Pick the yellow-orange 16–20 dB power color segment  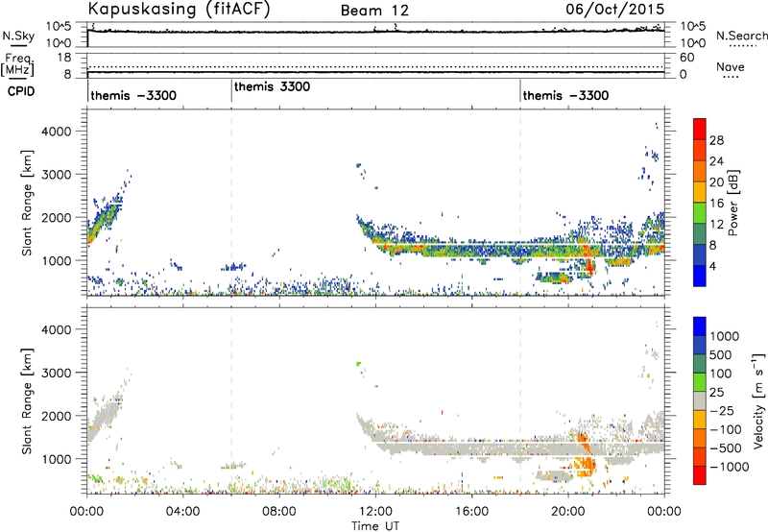coord(700,192)
